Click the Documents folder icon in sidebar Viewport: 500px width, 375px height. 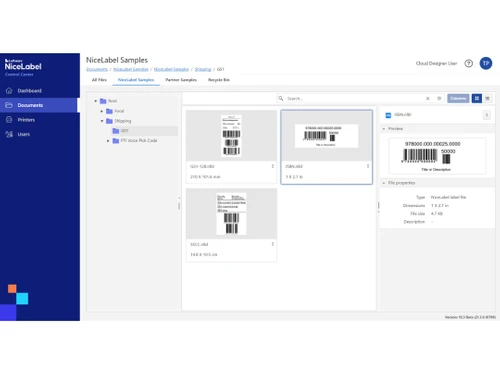pos(9,105)
